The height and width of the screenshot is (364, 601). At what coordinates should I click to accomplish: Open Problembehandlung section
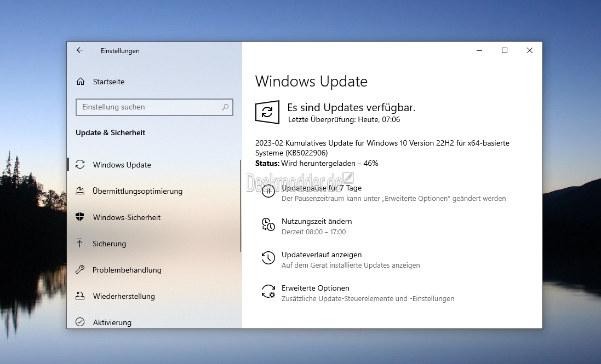pyautogui.click(x=127, y=270)
